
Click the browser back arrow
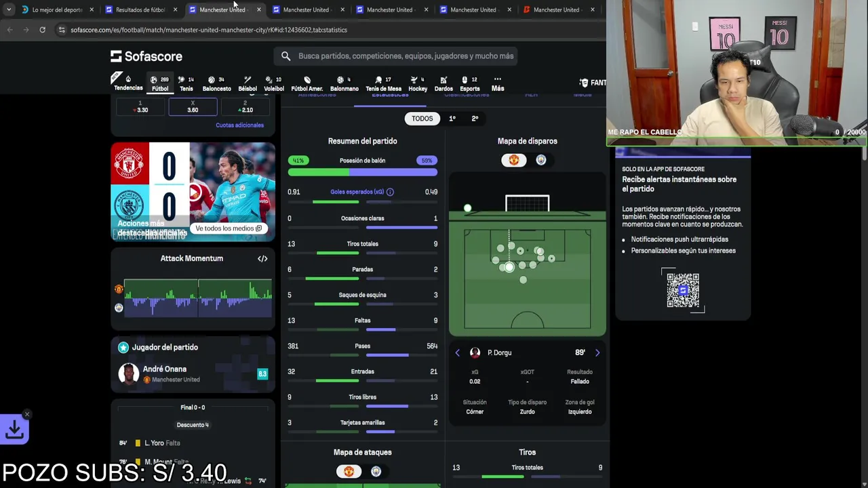tap(10, 30)
